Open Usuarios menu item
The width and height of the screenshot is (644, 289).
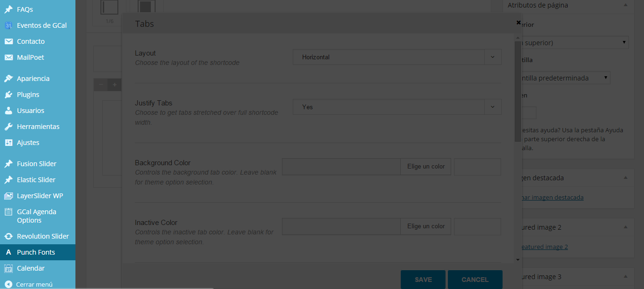coord(38,111)
